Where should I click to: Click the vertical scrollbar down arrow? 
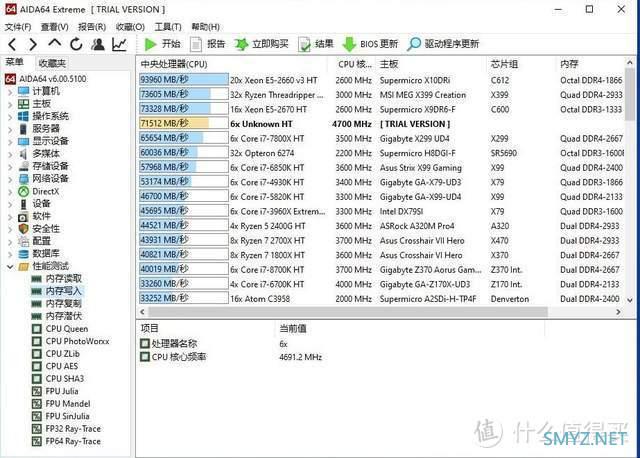click(629, 300)
